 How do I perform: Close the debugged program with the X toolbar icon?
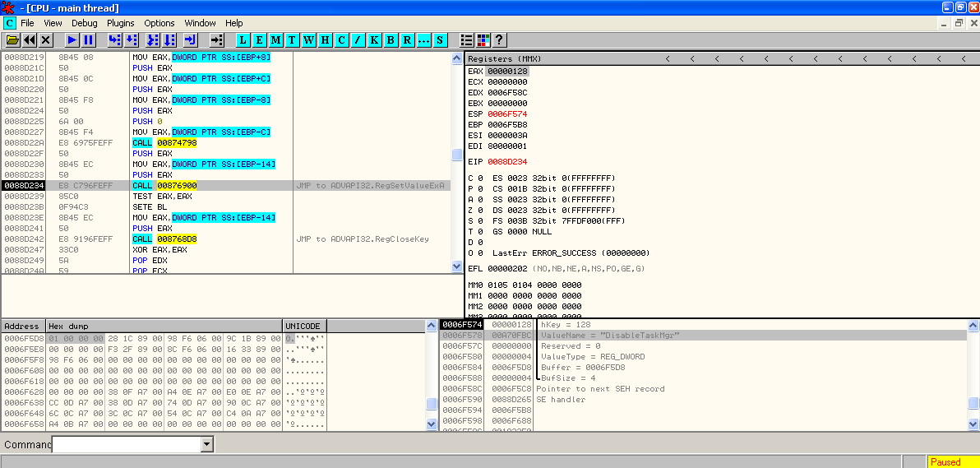tap(45, 40)
